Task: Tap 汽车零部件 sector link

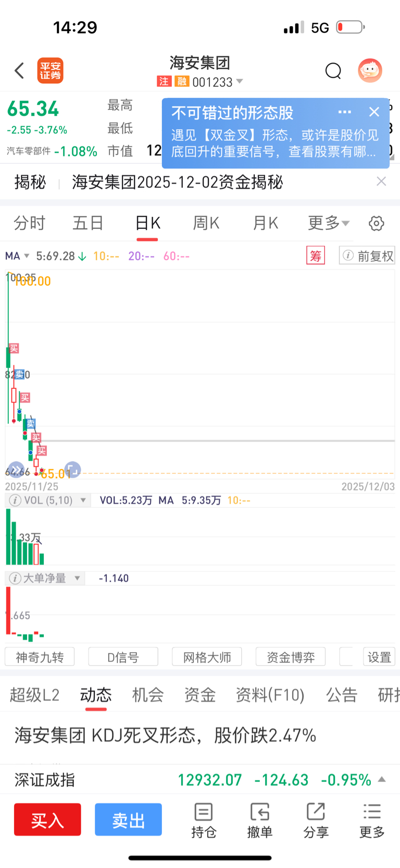Action: pyautogui.click(x=29, y=151)
